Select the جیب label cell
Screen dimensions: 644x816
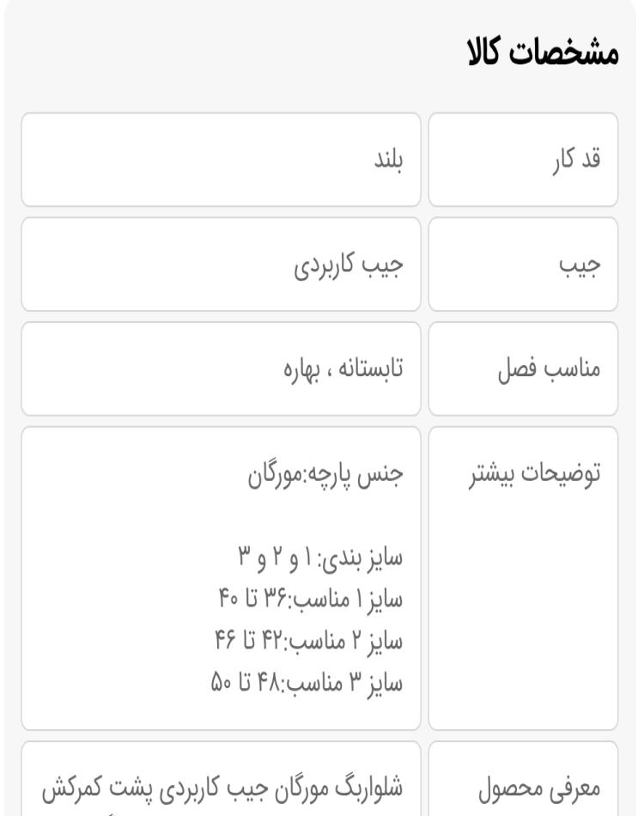tap(523, 265)
